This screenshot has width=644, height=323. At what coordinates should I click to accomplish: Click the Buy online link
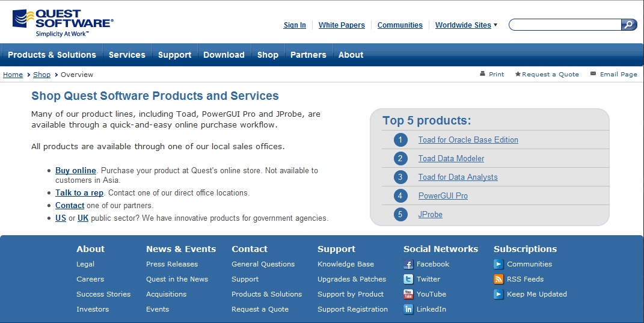76,171
